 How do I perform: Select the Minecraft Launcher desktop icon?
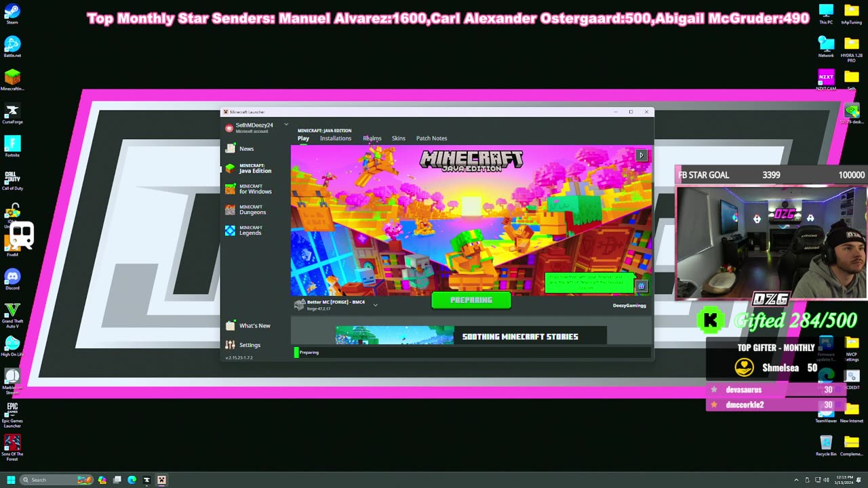coord(12,79)
